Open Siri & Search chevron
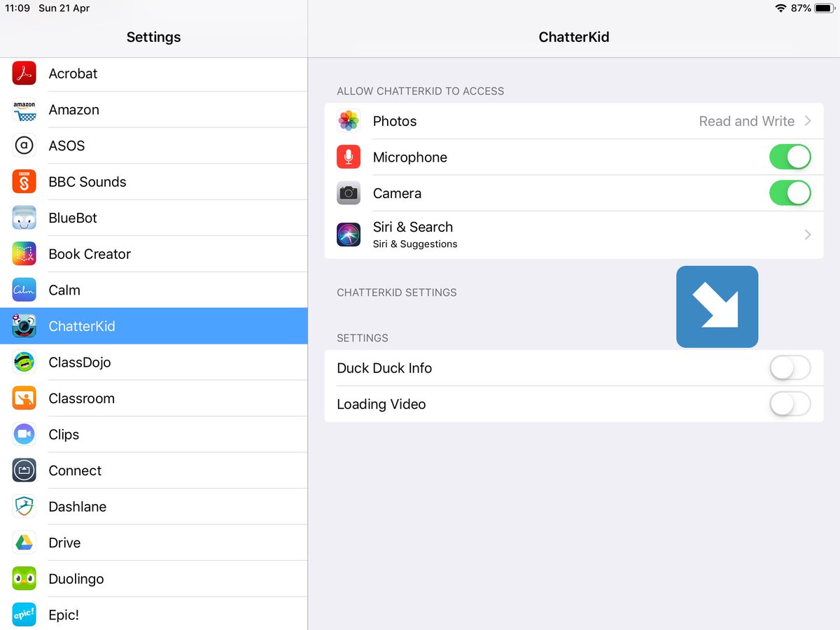This screenshot has height=630, width=840. [808, 234]
